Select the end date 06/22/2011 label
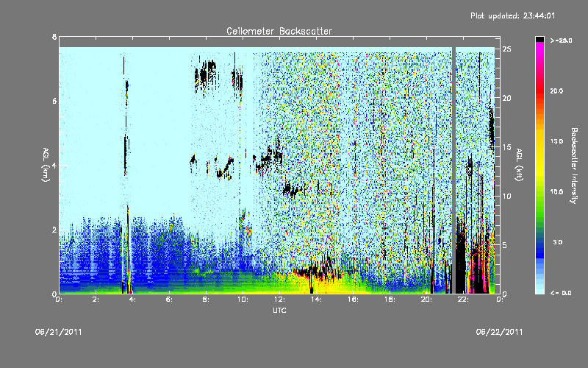Image resolution: width=588 pixels, height=368 pixels. point(499,332)
